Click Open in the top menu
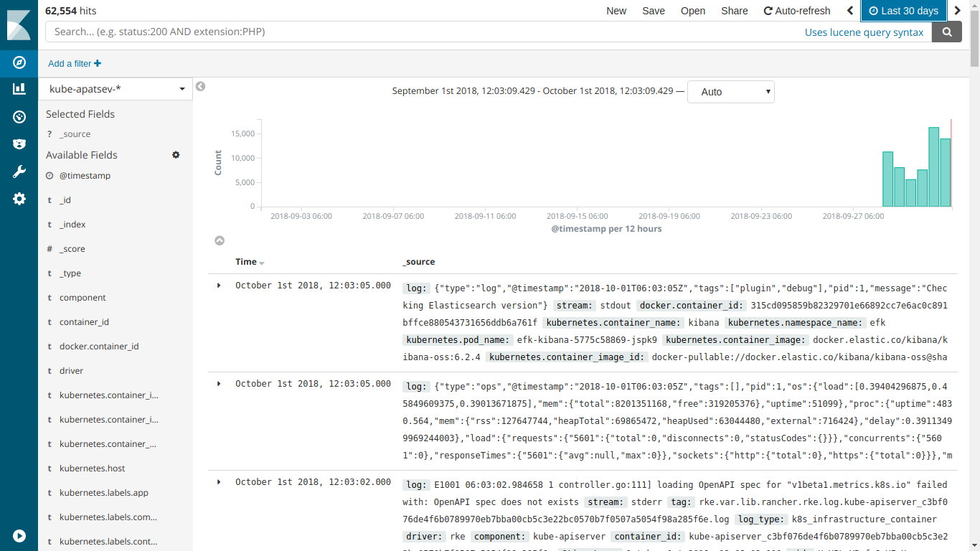 [x=693, y=11]
